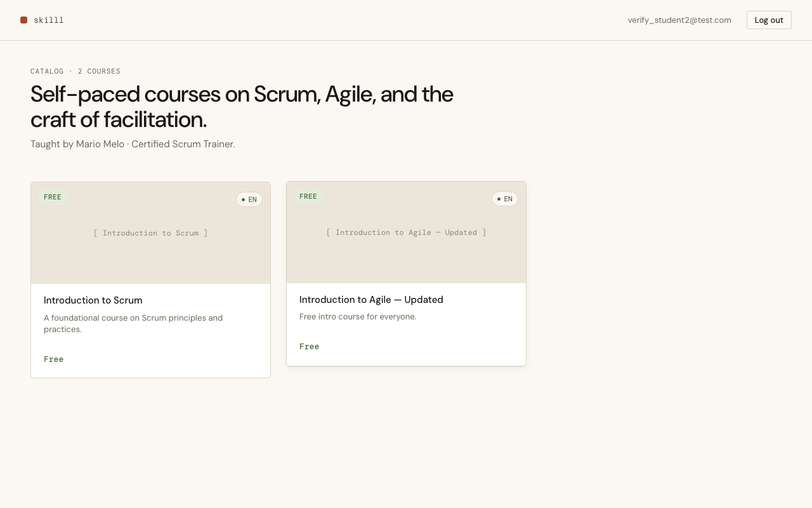The image size is (812, 508).
Task: Open the skilll home wordmark
Action: [49, 20]
